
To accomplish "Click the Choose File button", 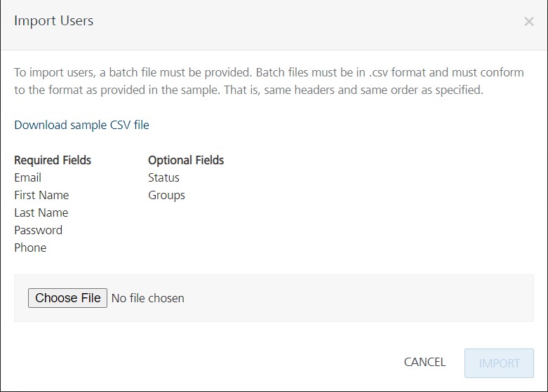I will coord(67,298).
